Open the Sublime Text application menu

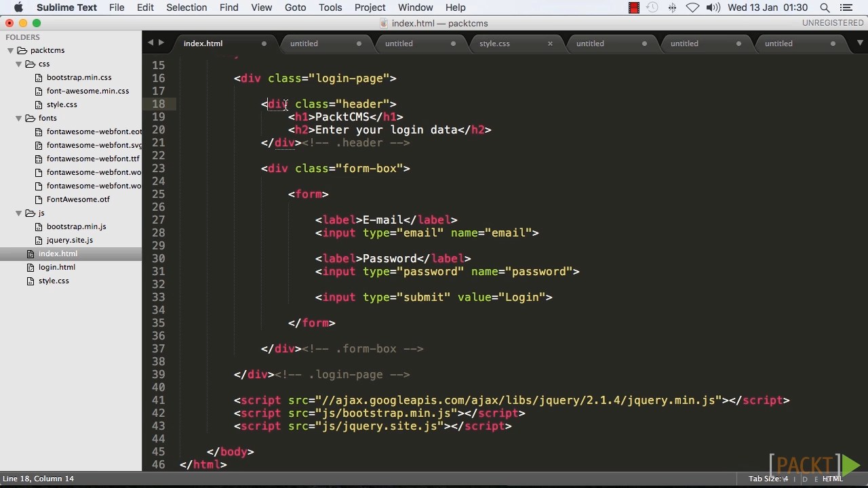point(66,7)
